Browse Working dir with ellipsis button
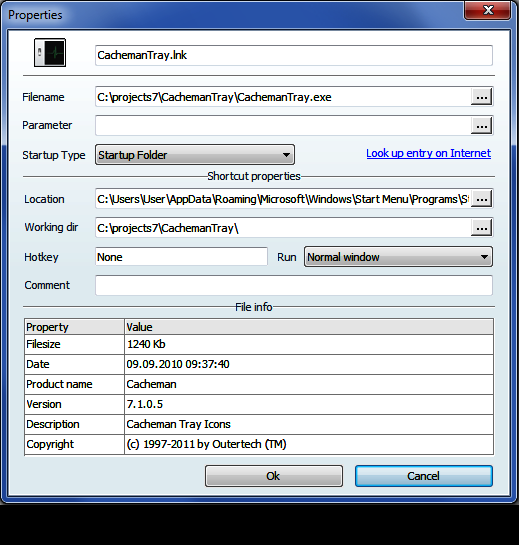This screenshot has height=545, width=519. click(481, 228)
